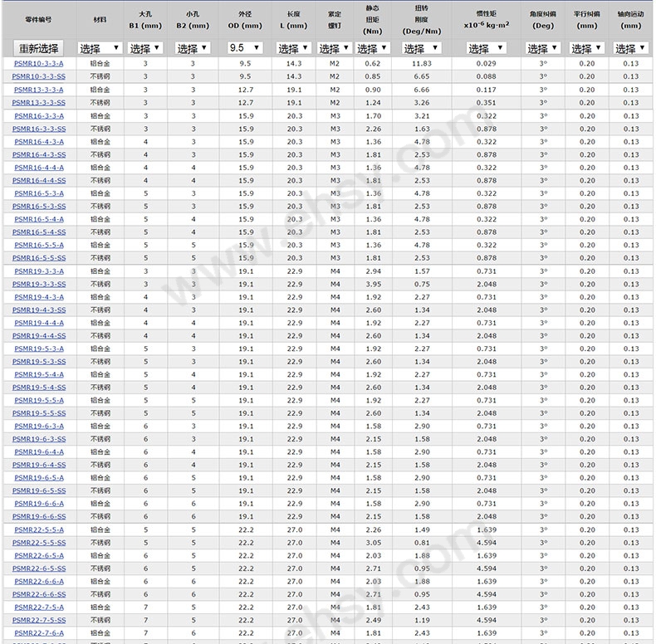Open the 小孔 B2 filter dropdown
The image size is (656, 644).
coord(192,48)
